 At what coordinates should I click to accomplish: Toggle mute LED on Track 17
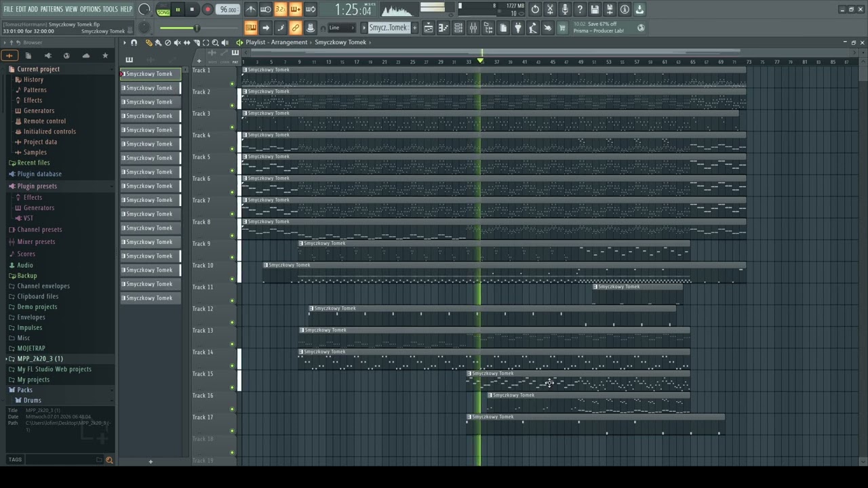[x=232, y=431]
